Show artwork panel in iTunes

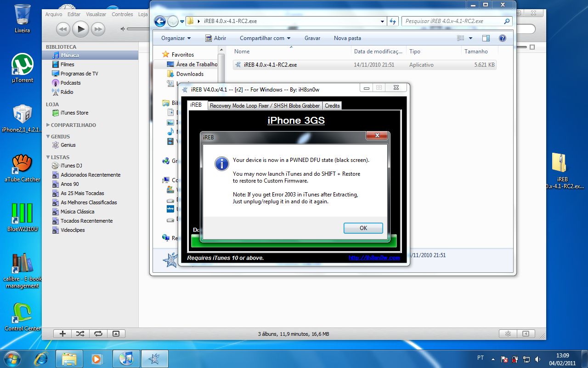coord(116,334)
